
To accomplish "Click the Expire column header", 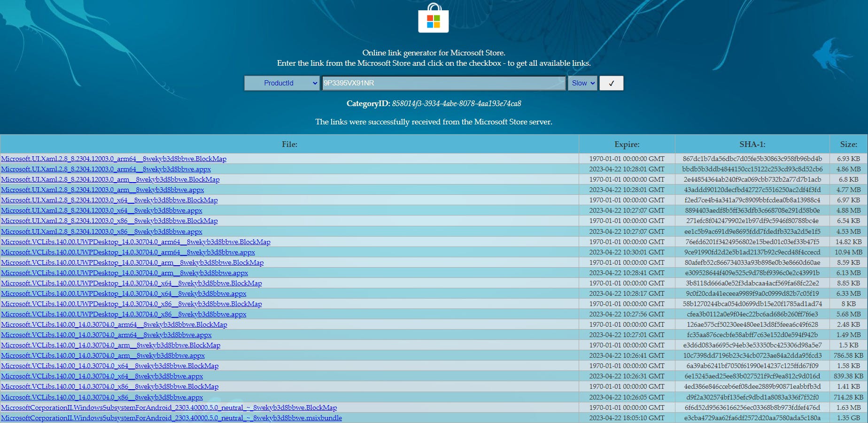I will (627, 144).
